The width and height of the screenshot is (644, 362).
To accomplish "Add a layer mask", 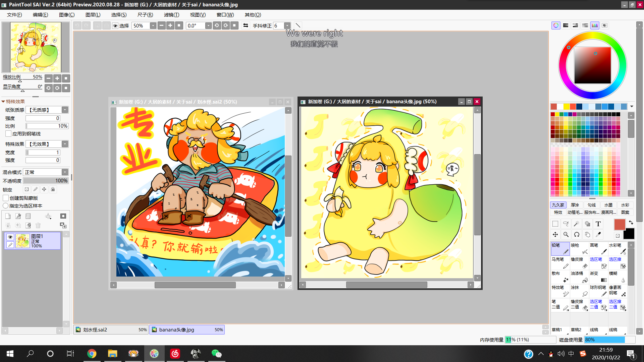I will click(63, 216).
